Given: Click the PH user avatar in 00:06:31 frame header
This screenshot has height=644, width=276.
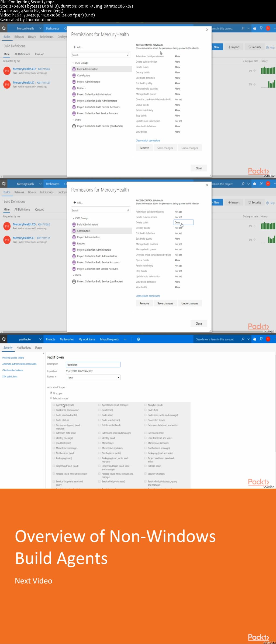Looking at the screenshot, I should point(268,339).
